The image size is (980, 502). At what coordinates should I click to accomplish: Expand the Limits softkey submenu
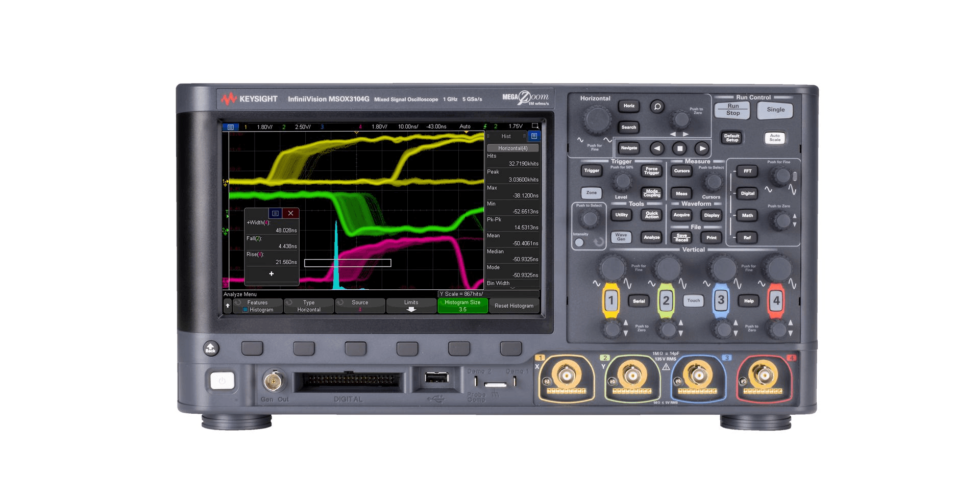pos(411,306)
